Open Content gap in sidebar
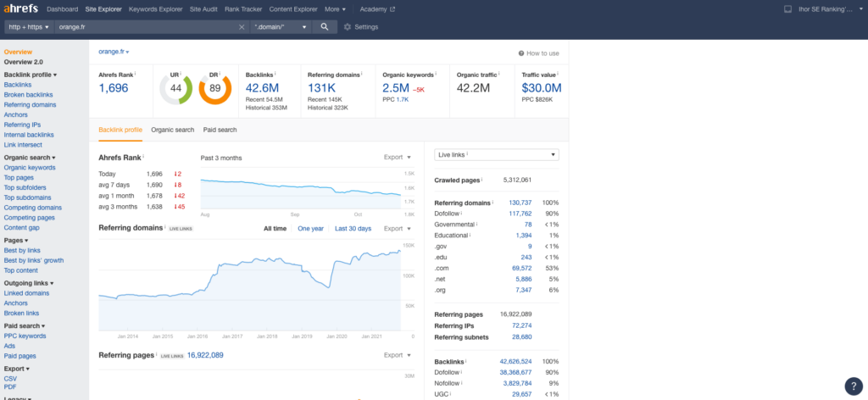Viewport: 868px width, 400px height. tap(21, 227)
